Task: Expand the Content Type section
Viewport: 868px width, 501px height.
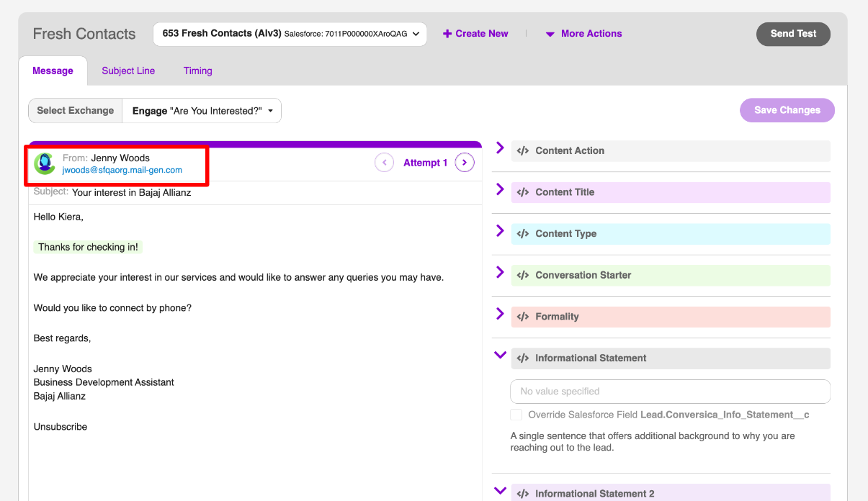Action: 500,231
